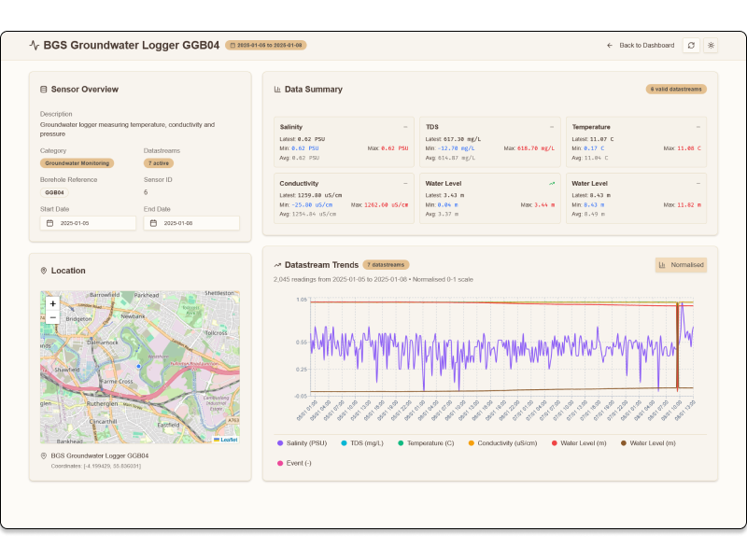Select the Salinity summary card
The width and height of the screenshot is (747, 560).
[x=344, y=142]
